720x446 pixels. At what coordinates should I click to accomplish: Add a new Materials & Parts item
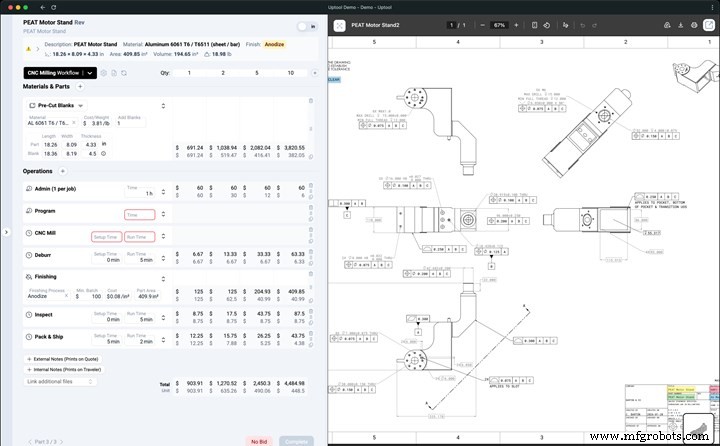(x=80, y=86)
